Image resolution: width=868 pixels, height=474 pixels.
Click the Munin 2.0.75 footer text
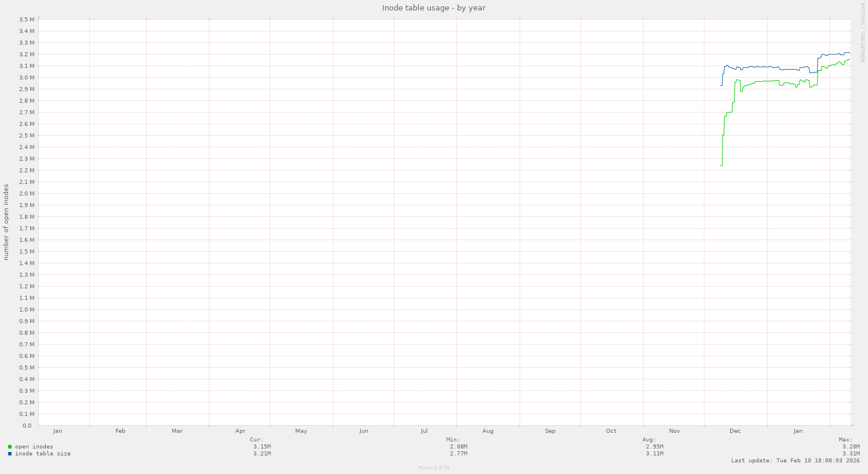(433, 468)
